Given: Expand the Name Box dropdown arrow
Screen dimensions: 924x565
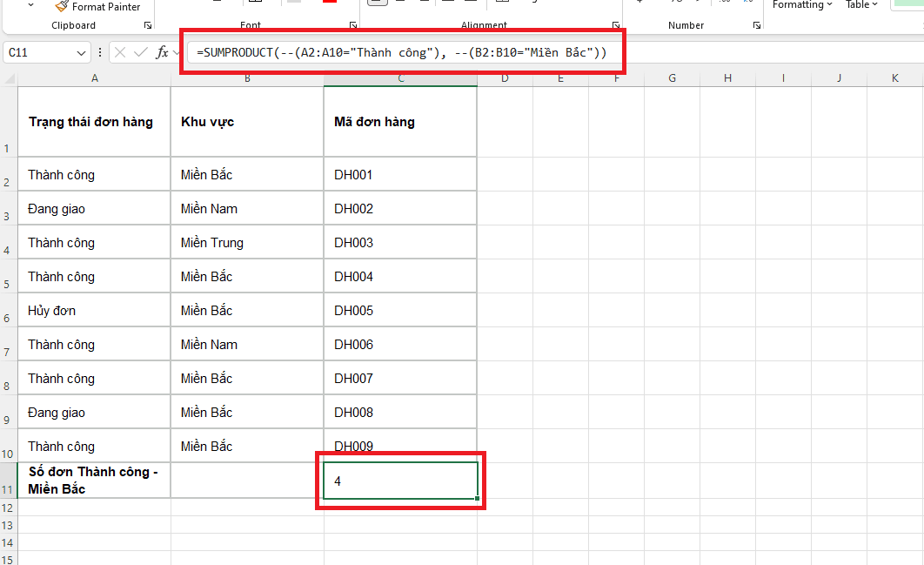Looking at the screenshot, I should click(81, 53).
